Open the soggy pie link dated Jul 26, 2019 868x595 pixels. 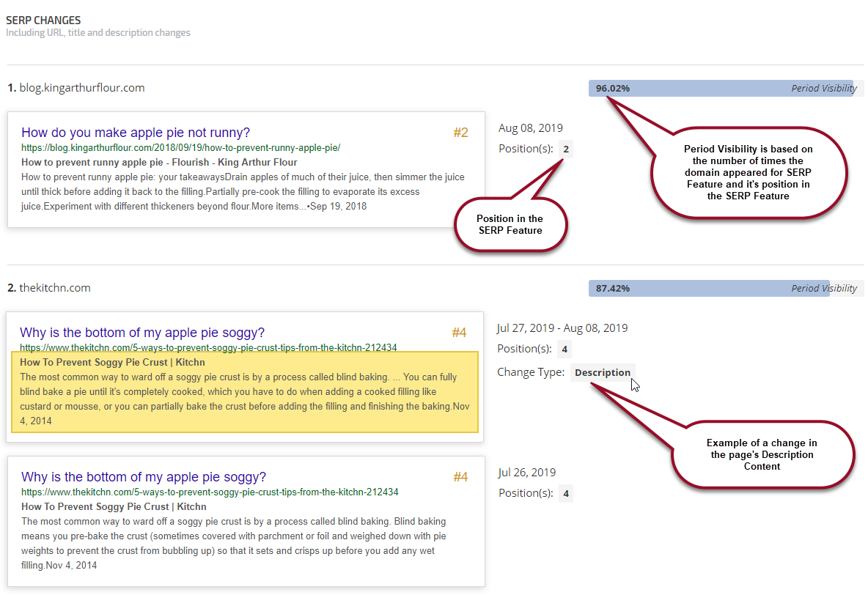point(144,477)
